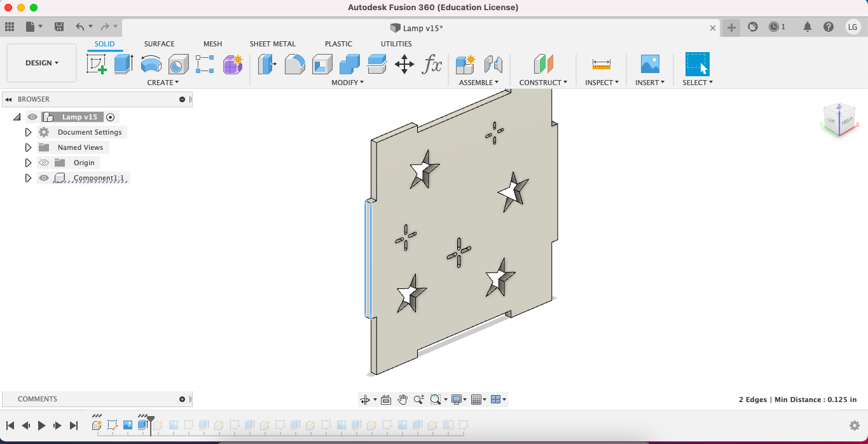Expand the Named Views folder
868x444 pixels.
coord(28,147)
